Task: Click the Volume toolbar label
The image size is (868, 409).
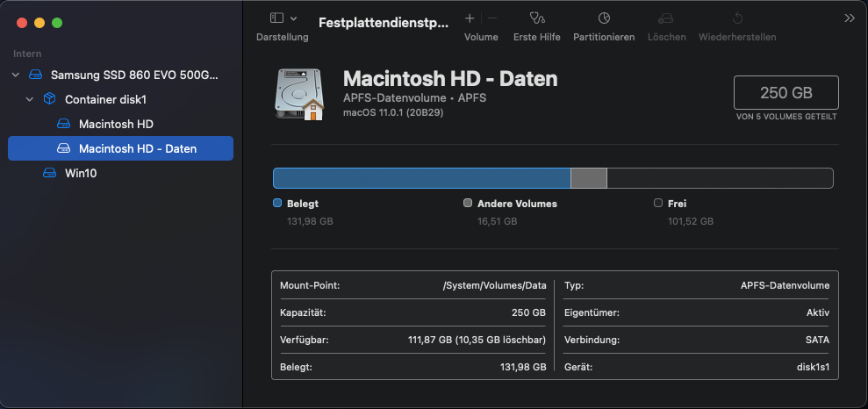Action: pyautogui.click(x=481, y=37)
